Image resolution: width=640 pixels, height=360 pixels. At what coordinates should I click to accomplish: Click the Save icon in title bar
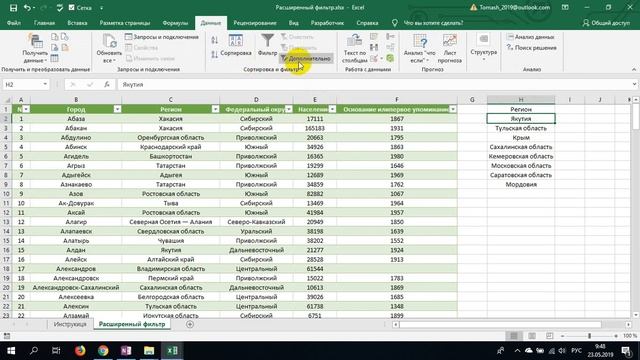pyautogui.click(x=13, y=7)
